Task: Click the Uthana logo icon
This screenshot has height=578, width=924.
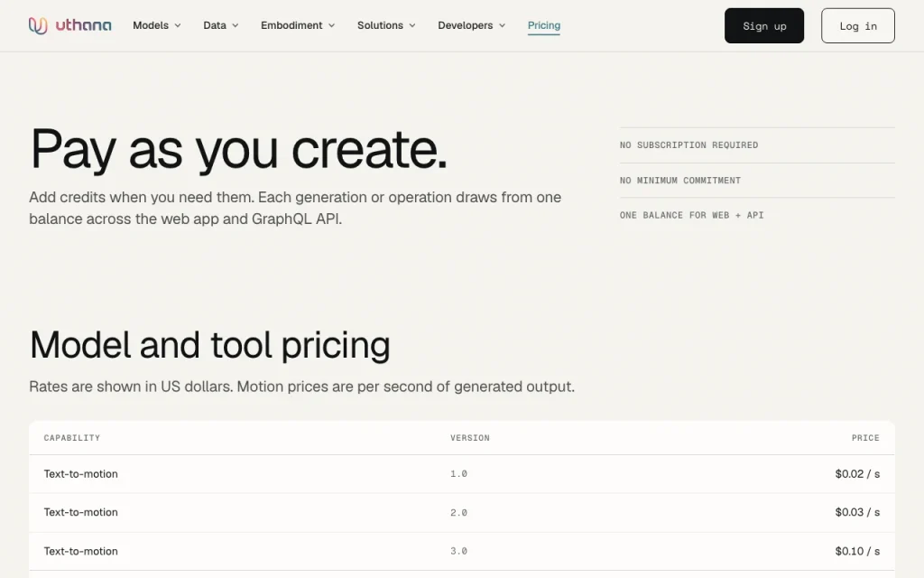Action: (38, 25)
